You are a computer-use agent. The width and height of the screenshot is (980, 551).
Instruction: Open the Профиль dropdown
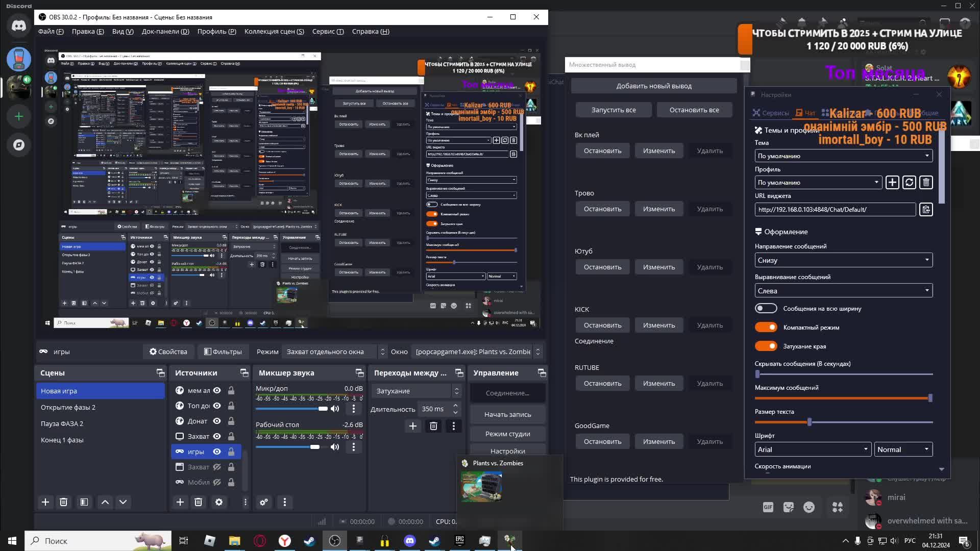(x=818, y=182)
